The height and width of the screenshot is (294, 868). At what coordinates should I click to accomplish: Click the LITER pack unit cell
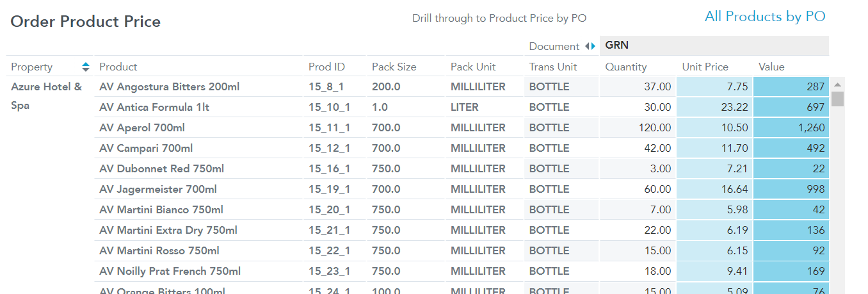pos(464,107)
